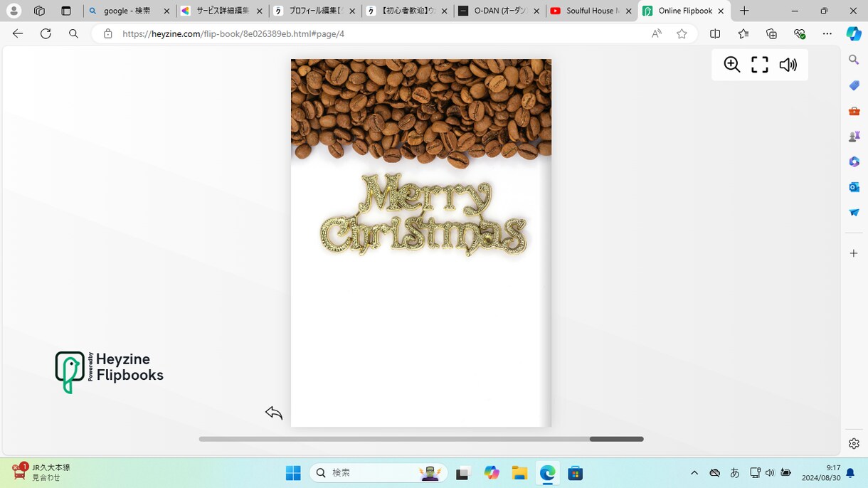This screenshot has width=868, height=488.
Task: Open Microsoft Store from the taskbar
Action: point(576,473)
